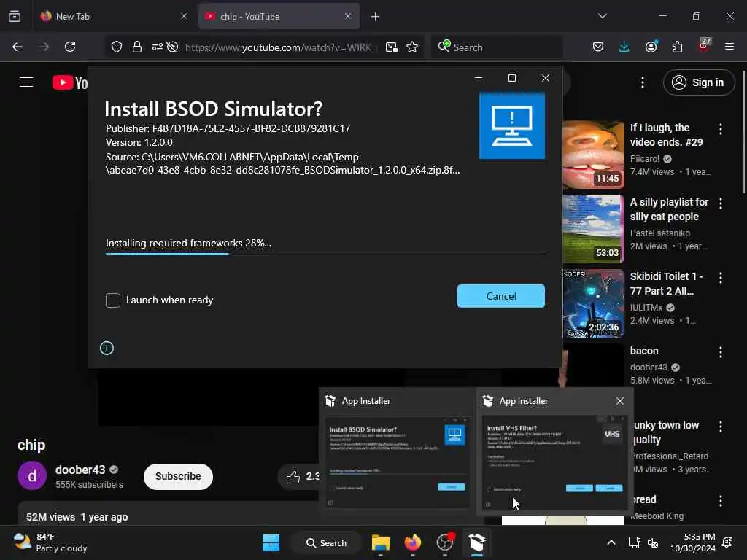Open the tracking protection shield

pyautogui.click(x=117, y=47)
